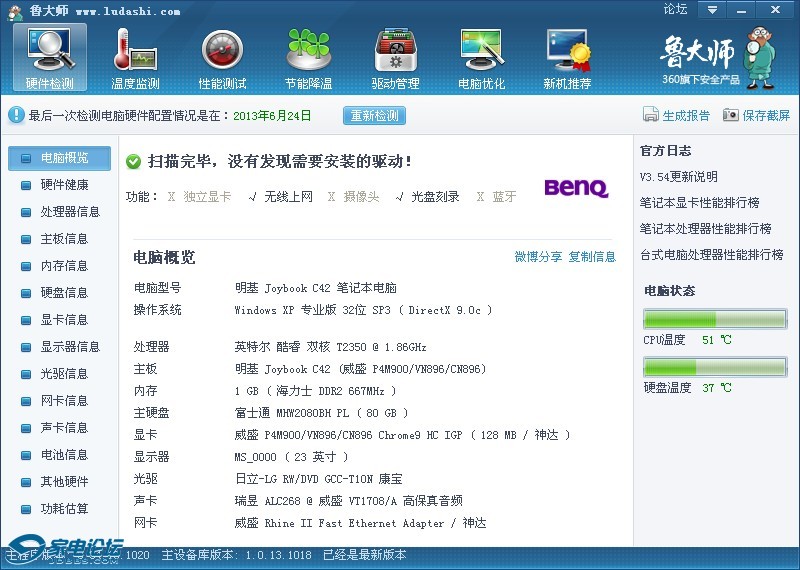Click the 摄像头 feature indicator
Screen dimensions: 800x570
354,196
